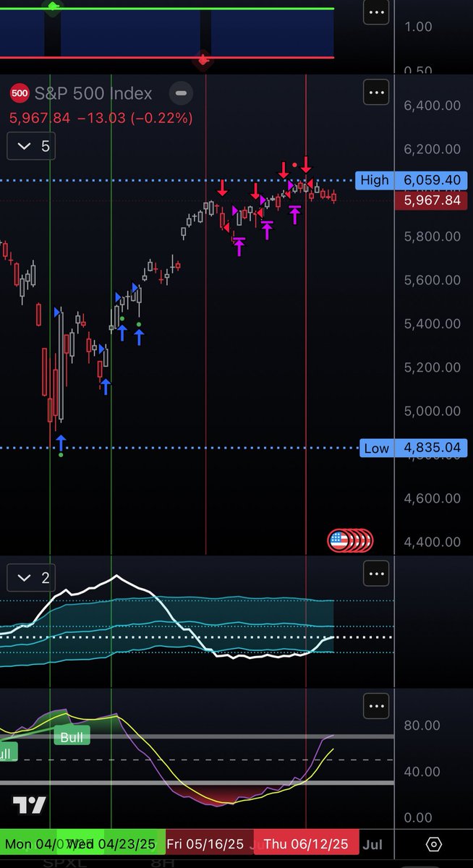Image resolution: width=473 pixels, height=868 pixels.
Task: Open the S&P 500 Index symbol title
Action: (x=93, y=93)
